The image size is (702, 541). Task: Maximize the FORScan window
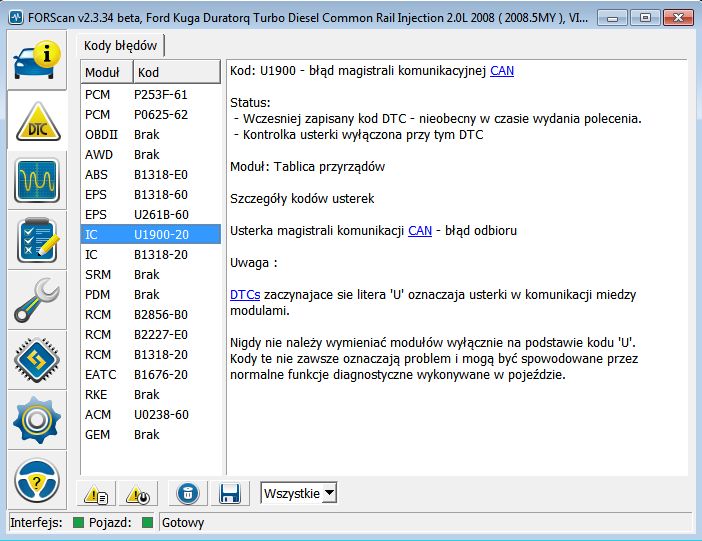645,18
